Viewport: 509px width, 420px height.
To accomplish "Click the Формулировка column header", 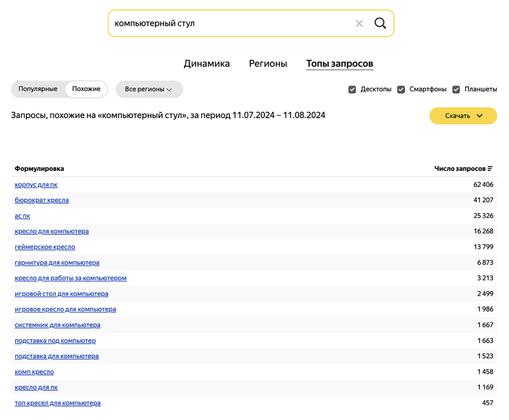I will 39,169.
